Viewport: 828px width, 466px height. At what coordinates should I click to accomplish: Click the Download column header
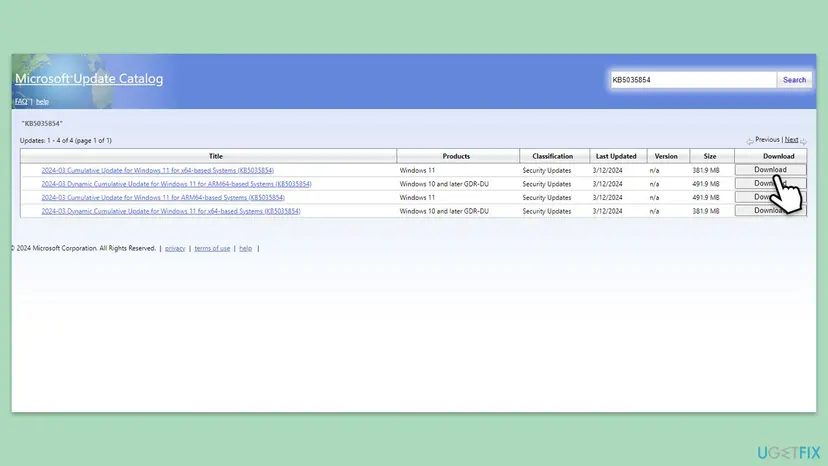coord(778,156)
